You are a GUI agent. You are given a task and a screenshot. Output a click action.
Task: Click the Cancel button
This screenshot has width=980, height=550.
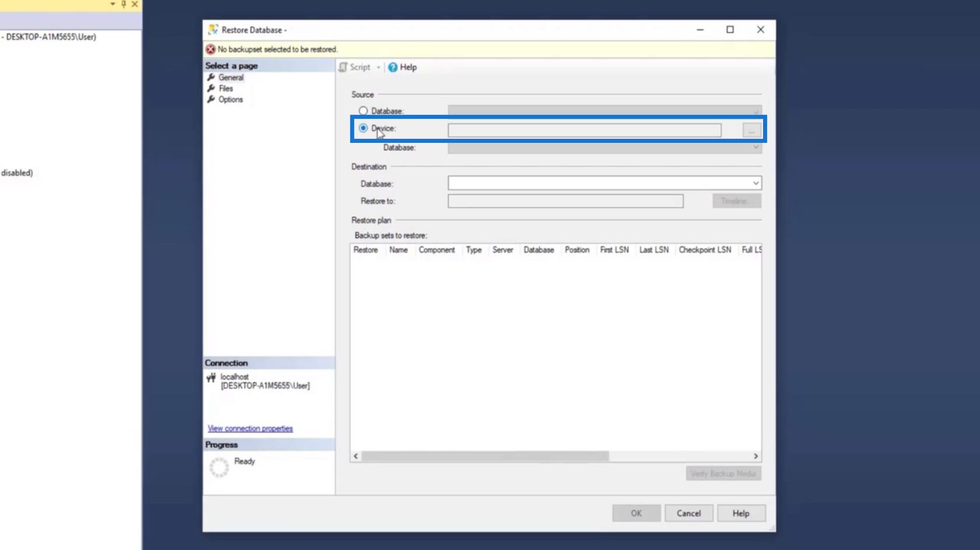689,513
